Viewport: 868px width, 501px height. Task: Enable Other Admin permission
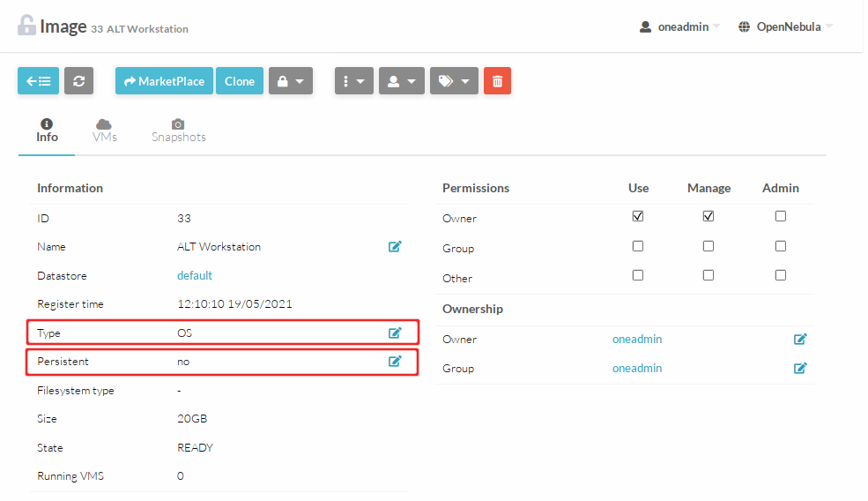(x=781, y=275)
